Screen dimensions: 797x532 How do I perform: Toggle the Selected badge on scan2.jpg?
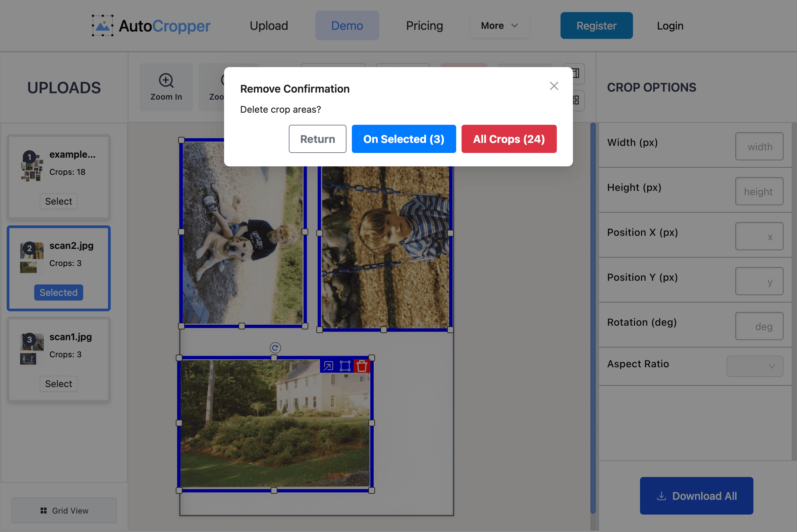click(58, 292)
